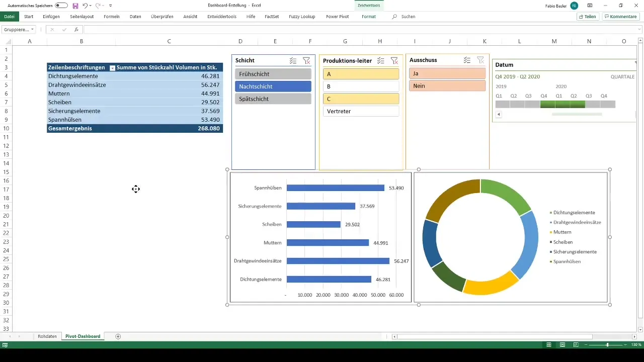Click into the formula bar
The width and height of the screenshot is (644, 362).
click(x=359, y=30)
